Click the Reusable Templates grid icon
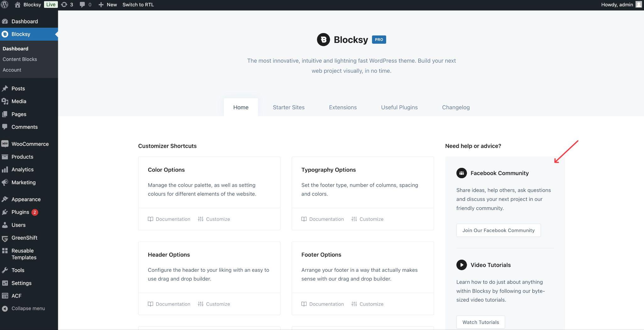 [5, 251]
